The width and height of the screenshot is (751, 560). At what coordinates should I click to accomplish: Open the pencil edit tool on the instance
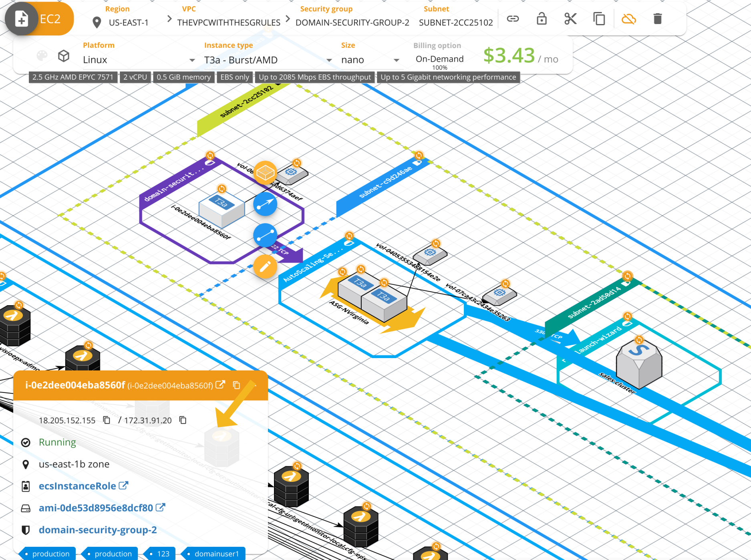(x=265, y=266)
